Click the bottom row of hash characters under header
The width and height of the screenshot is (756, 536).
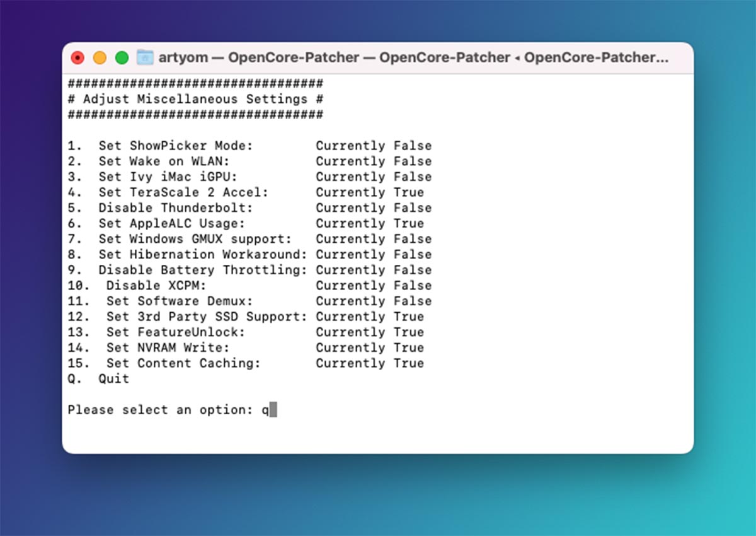[195, 115]
